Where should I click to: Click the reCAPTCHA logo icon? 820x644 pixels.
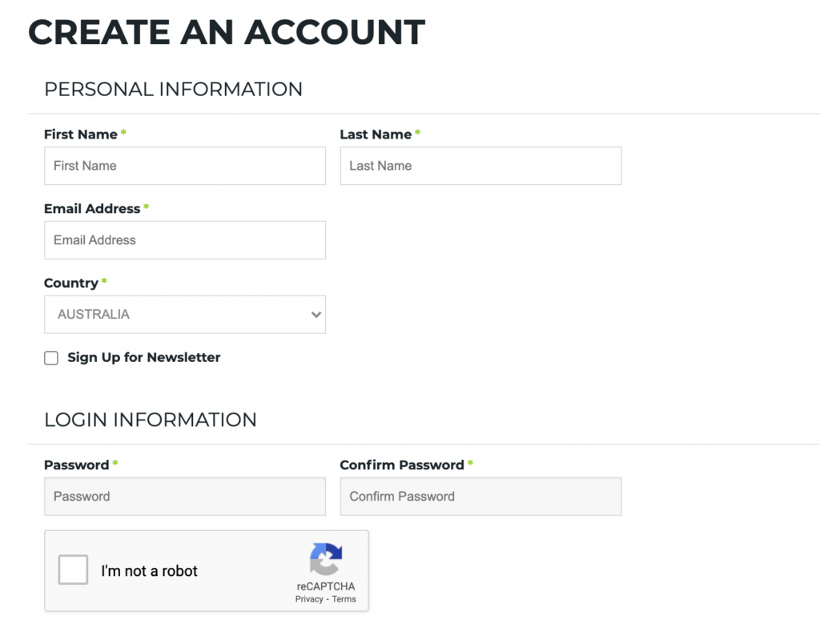326,559
